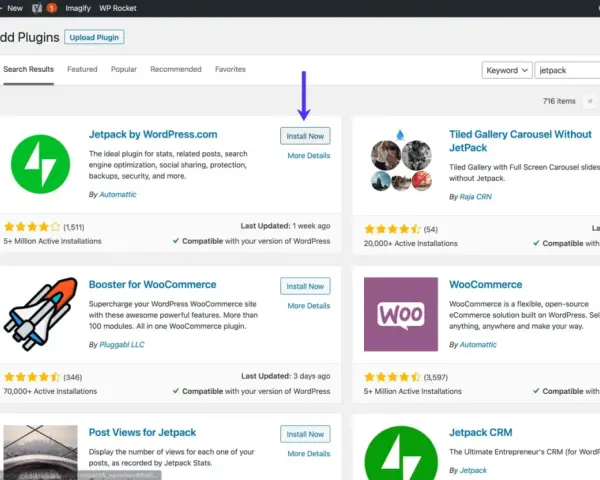Open the orange notification badge showing 1
600x480 pixels.
[x=52, y=8]
